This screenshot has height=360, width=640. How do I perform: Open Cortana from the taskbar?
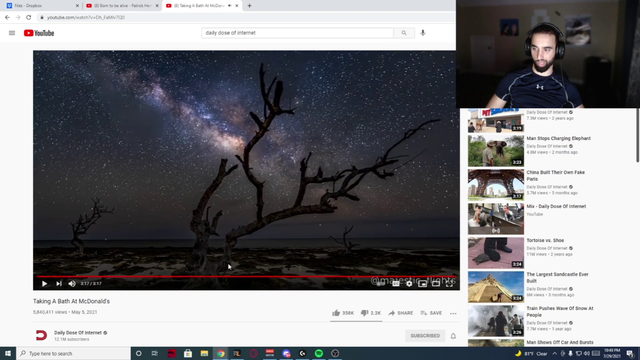(138, 353)
